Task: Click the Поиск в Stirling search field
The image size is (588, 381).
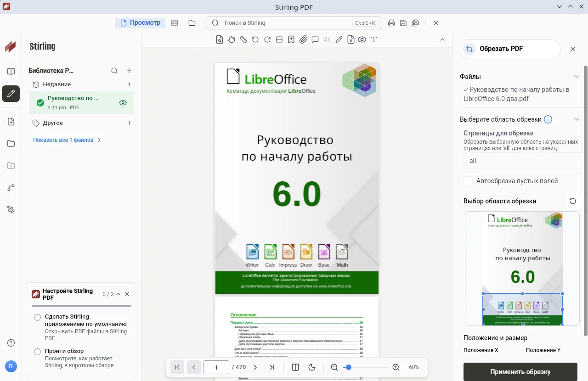Action: [x=294, y=23]
